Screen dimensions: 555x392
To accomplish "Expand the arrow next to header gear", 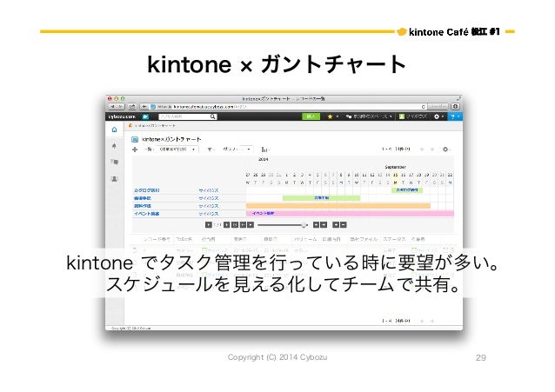I will point(443,116).
